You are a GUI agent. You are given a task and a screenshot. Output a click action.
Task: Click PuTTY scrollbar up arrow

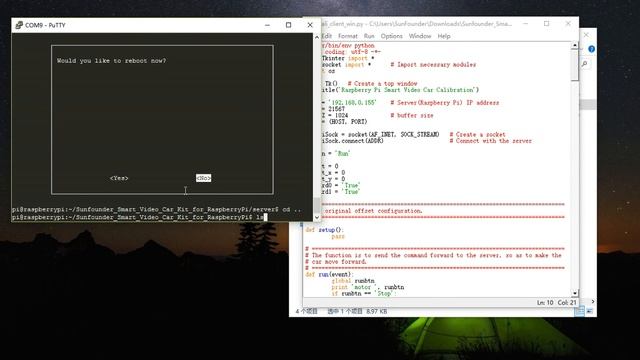click(x=317, y=37)
